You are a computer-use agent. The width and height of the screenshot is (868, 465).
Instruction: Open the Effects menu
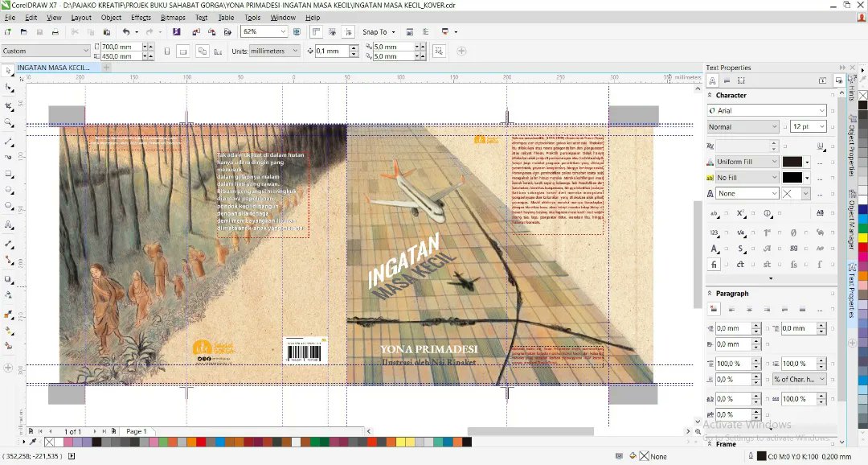(141, 18)
